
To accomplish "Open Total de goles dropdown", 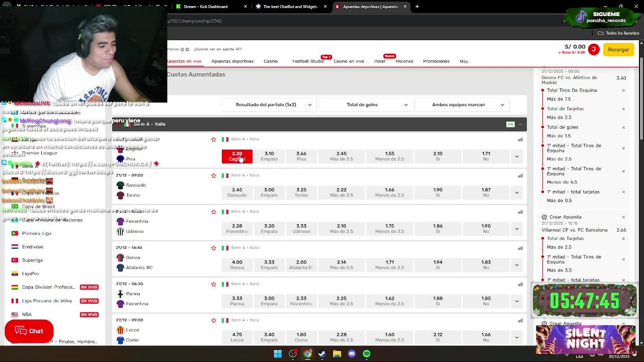I will pos(366,105).
